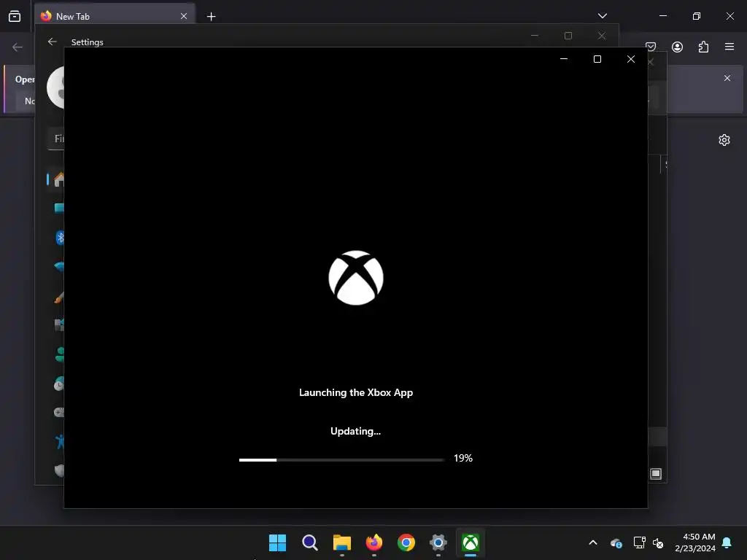Switch to Firefox from the taskbar
The width and height of the screenshot is (747, 560).
point(374,542)
